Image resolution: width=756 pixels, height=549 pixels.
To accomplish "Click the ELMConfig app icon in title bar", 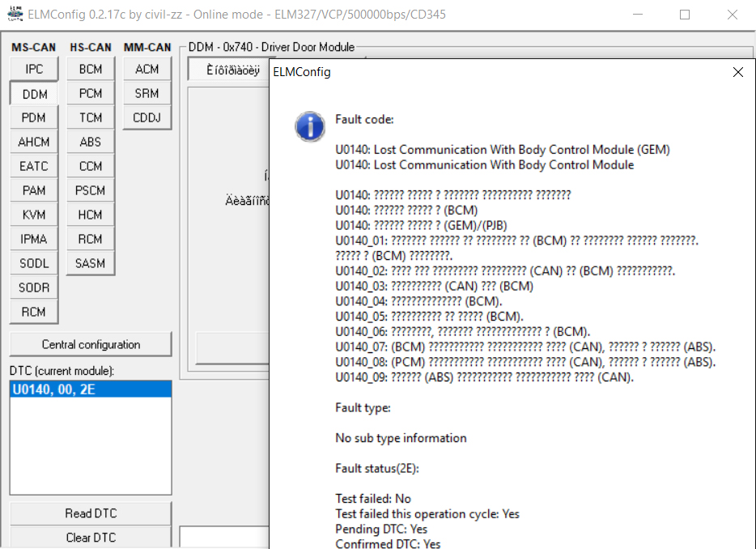I will 14,14.
